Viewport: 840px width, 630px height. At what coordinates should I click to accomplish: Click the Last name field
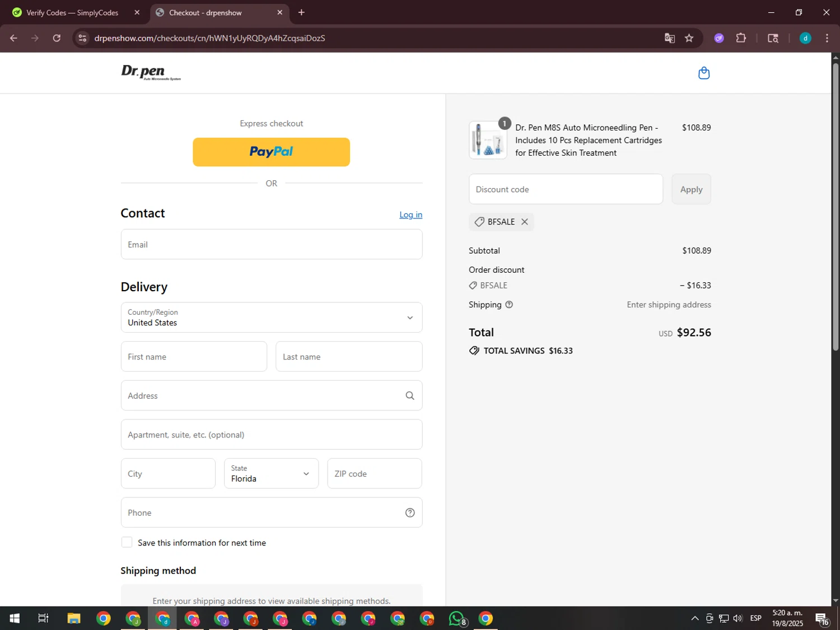(349, 357)
